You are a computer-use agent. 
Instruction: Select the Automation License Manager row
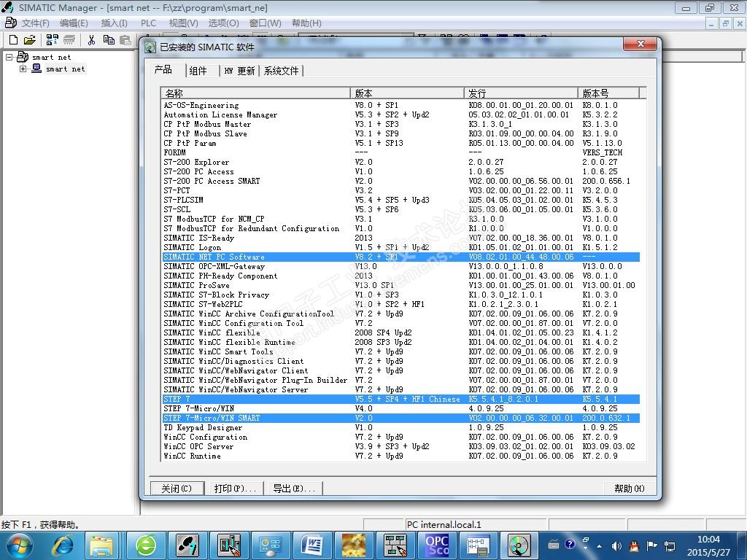400,114
